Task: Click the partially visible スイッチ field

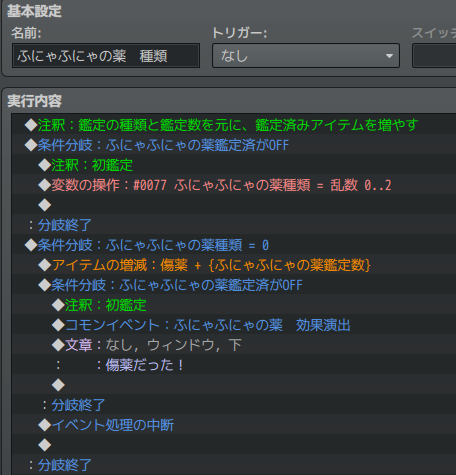Action: coord(434,56)
